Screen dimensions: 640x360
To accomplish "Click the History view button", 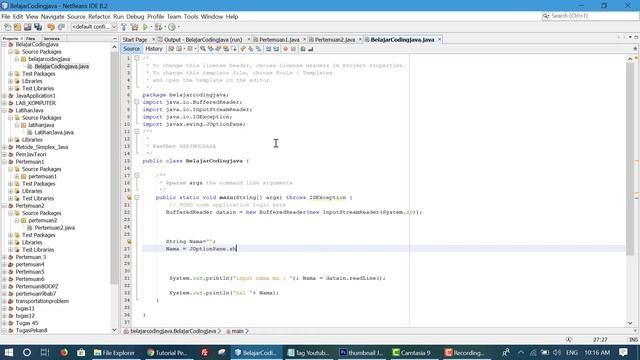I will tap(154, 49).
